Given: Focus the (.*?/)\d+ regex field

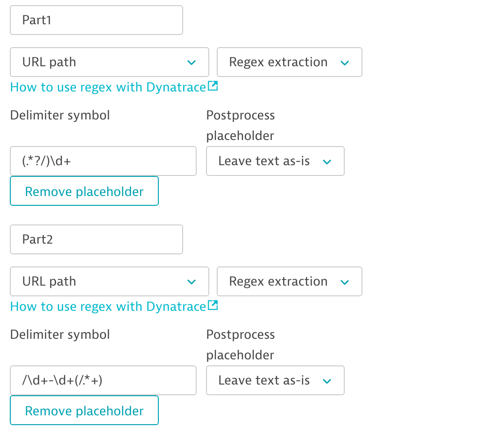Looking at the screenshot, I should click(x=103, y=161).
